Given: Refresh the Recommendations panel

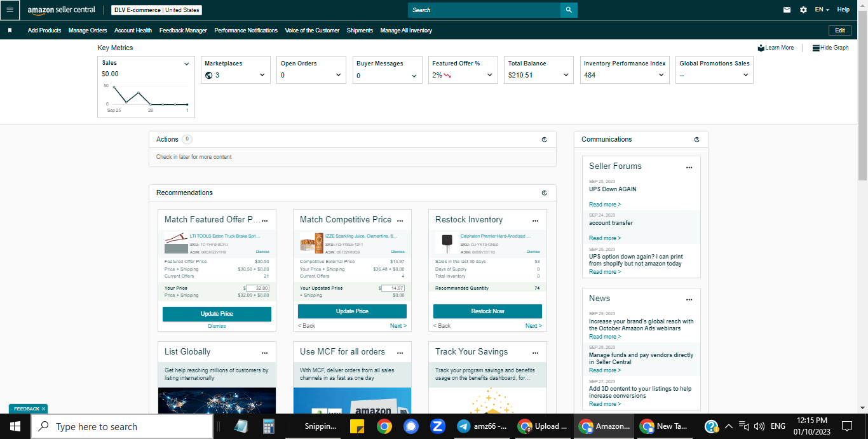Looking at the screenshot, I should (544, 193).
